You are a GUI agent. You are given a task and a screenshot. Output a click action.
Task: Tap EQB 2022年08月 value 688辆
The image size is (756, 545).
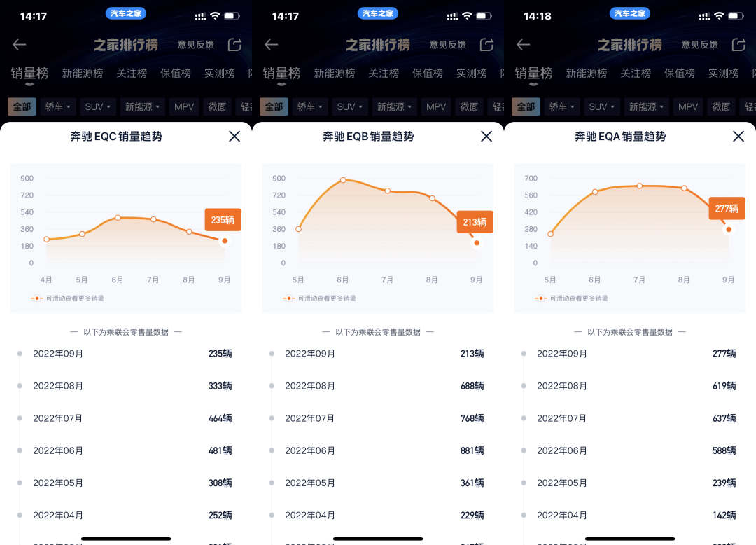click(x=472, y=386)
